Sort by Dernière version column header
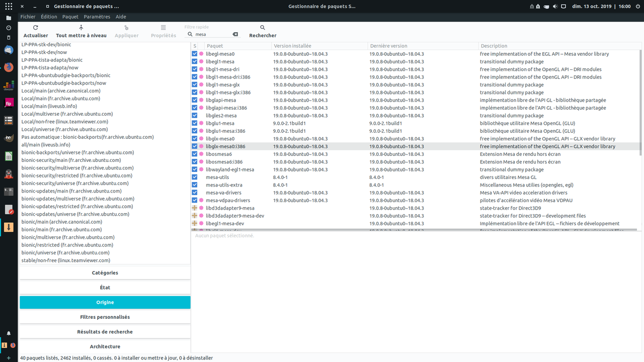 (423, 46)
